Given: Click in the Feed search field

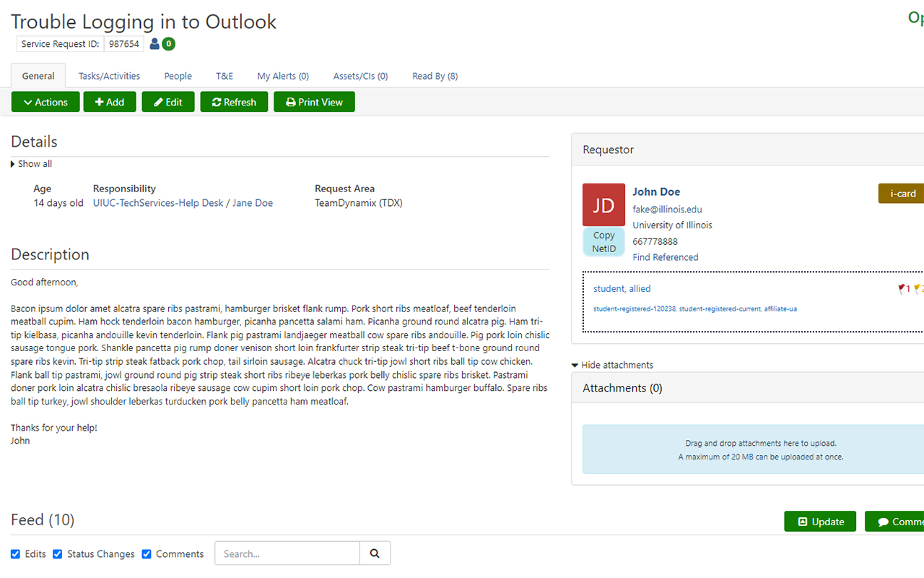Looking at the screenshot, I should (x=287, y=553).
